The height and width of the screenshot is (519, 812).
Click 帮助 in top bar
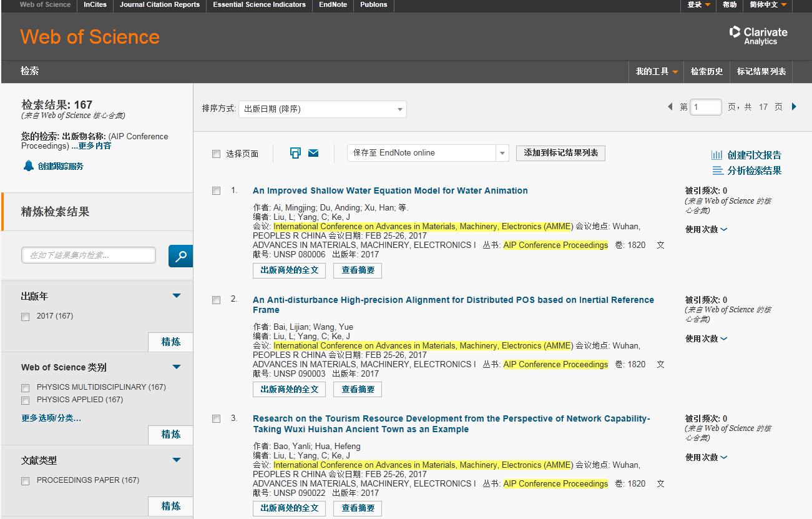tap(730, 5)
